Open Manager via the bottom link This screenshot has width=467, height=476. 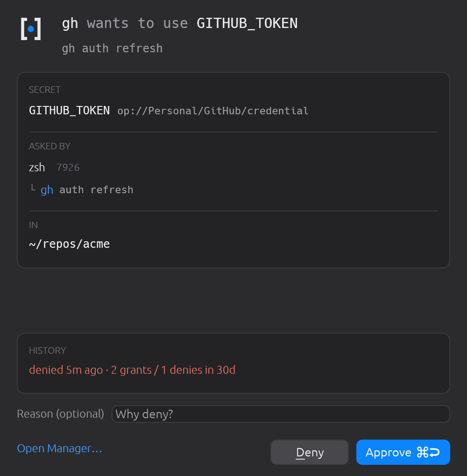click(60, 448)
